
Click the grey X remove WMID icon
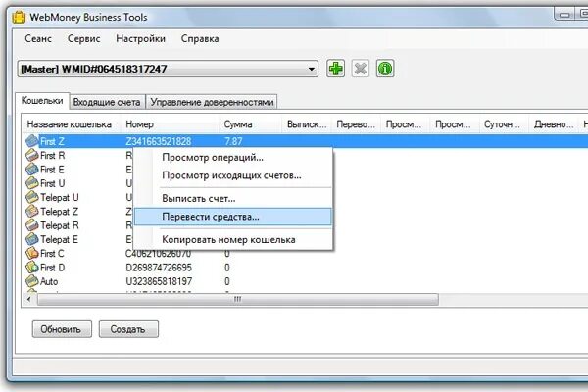361,69
